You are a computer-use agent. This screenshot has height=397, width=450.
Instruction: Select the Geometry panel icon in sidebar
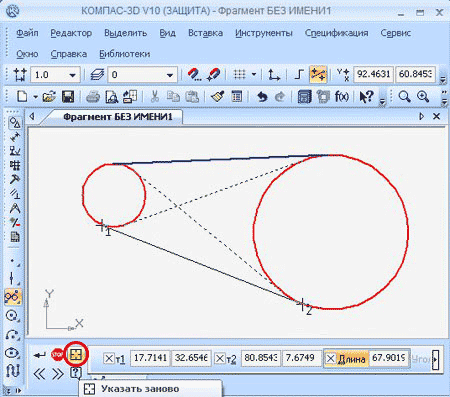(x=15, y=123)
